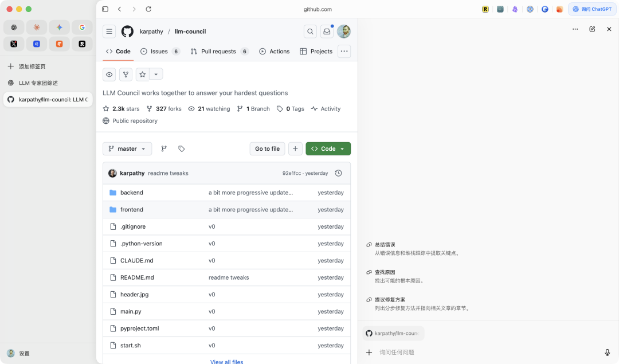Open the README.md file
Screen dimensions: 619x364
point(137,277)
